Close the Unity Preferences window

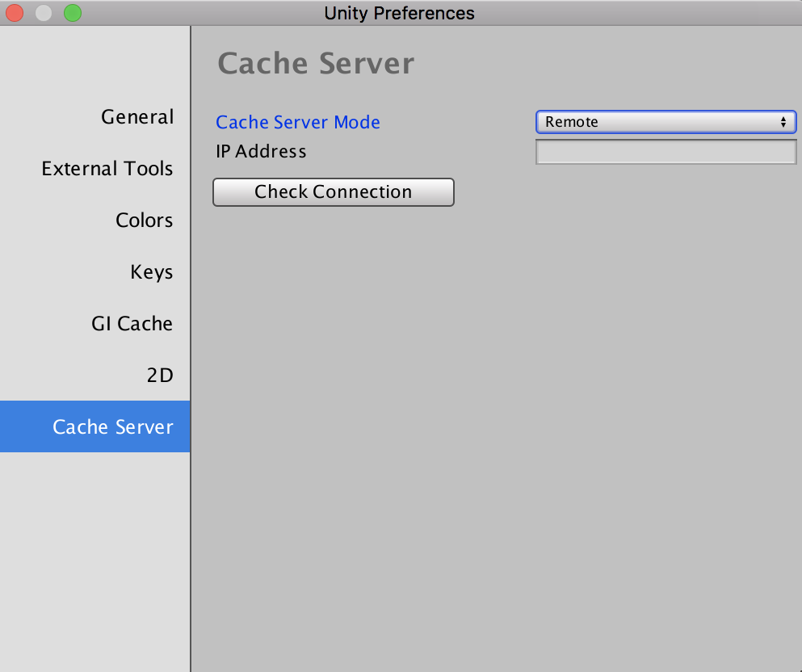tap(15, 13)
